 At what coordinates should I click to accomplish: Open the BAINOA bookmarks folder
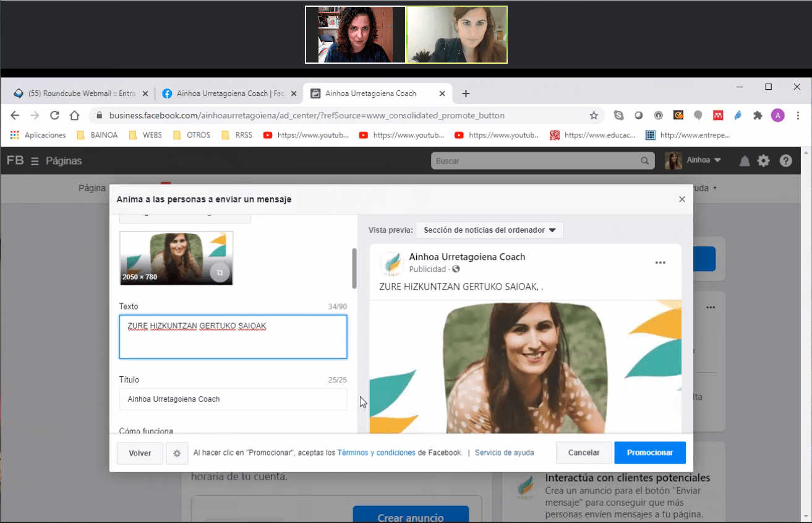click(x=97, y=135)
